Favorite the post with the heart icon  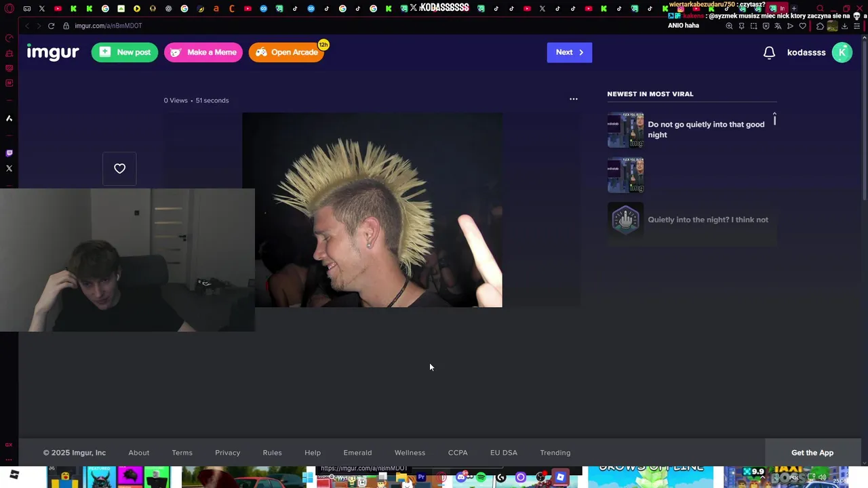pos(119,169)
